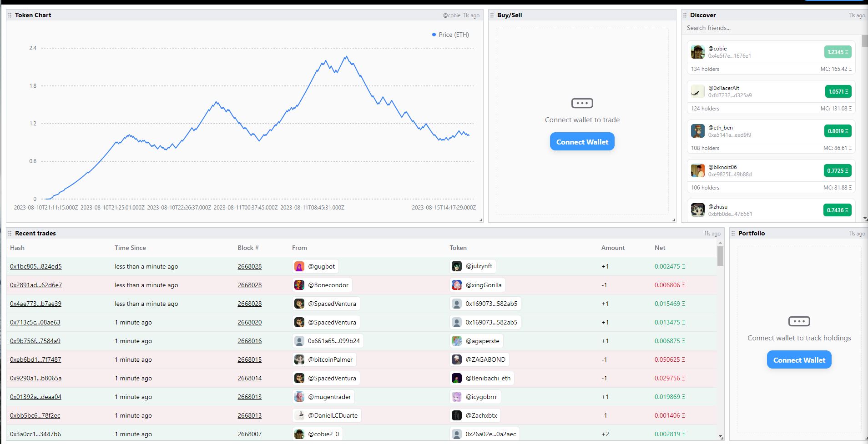Screen dimensions: 868x444
Task: Open transaction hash 0x2891ad...62d6e7
Action: pos(36,285)
